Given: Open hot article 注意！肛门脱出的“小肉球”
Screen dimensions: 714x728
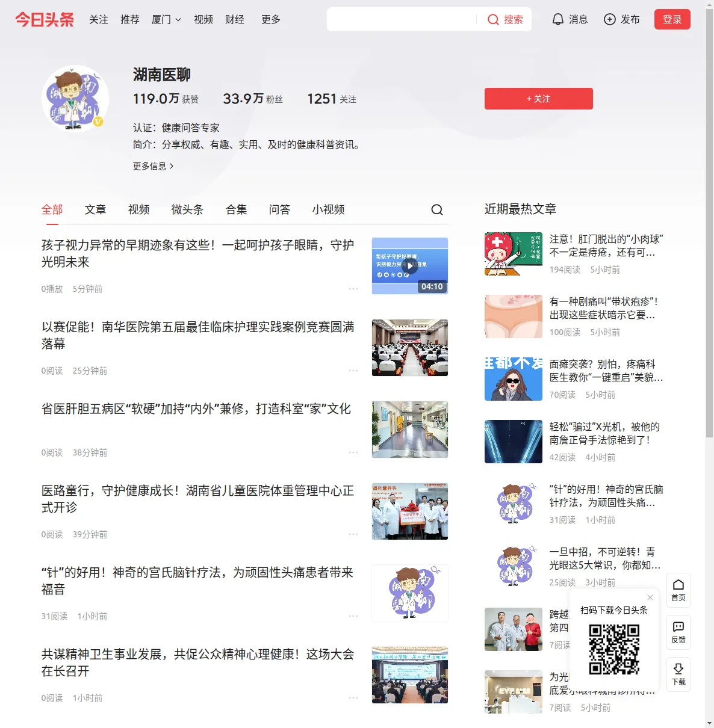Looking at the screenshot, I should pos(606,245).
